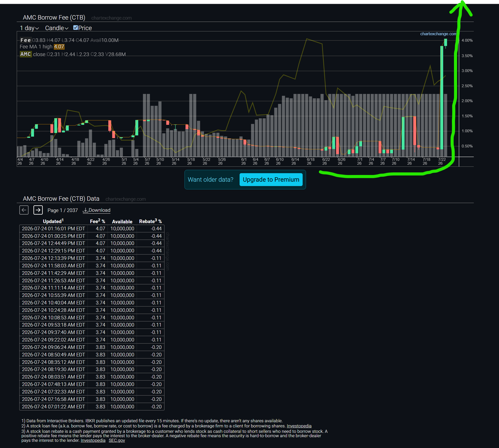This screenshot has height=448, width=499.
Task: Select row 2026-07-24 08:03:51 AM EDT
Action: click(x=92, y=377)
